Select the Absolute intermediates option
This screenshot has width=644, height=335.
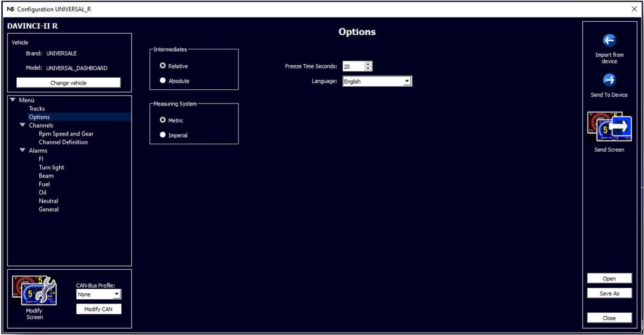[x=163, y=81]
